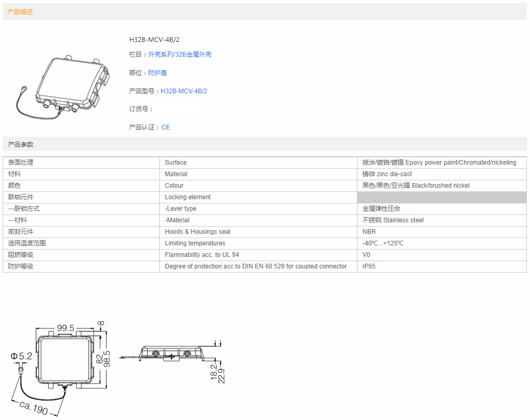Click the Hoods & Housings seal label
530x420 pixels.
pyautogui.click(x=197, y=232)
